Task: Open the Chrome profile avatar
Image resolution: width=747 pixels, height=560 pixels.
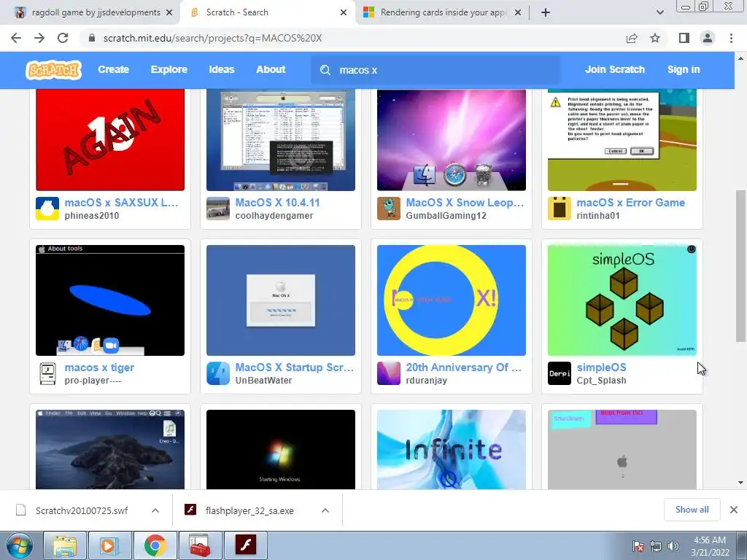Action: 708,38
